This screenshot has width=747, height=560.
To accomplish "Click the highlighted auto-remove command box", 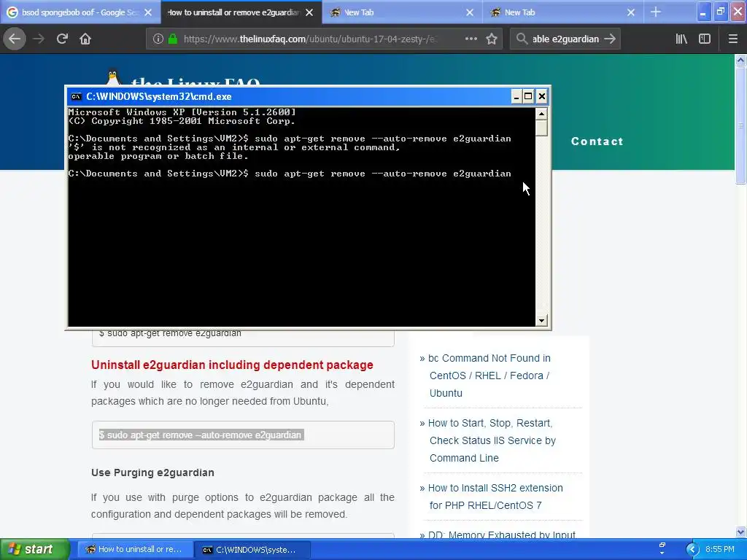I will (x=243, y=435).
